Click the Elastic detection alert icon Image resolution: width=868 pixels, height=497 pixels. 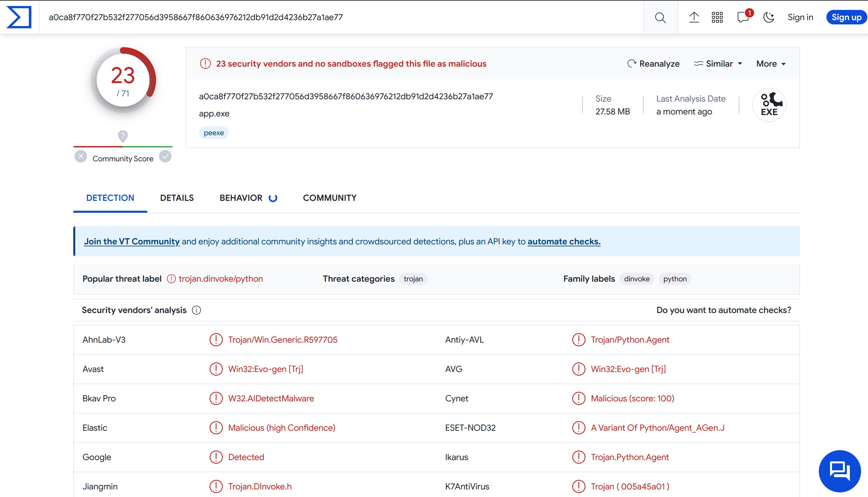(216, 428)
